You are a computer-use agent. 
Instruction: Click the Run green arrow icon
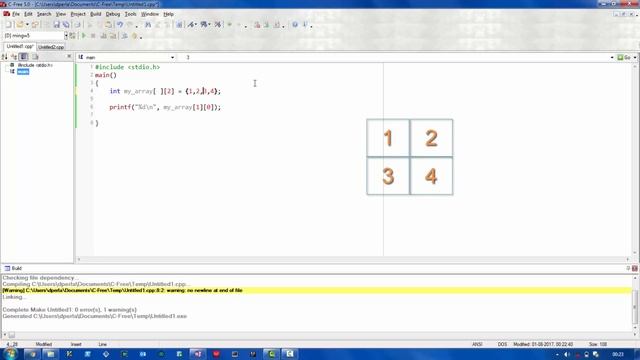84,36
